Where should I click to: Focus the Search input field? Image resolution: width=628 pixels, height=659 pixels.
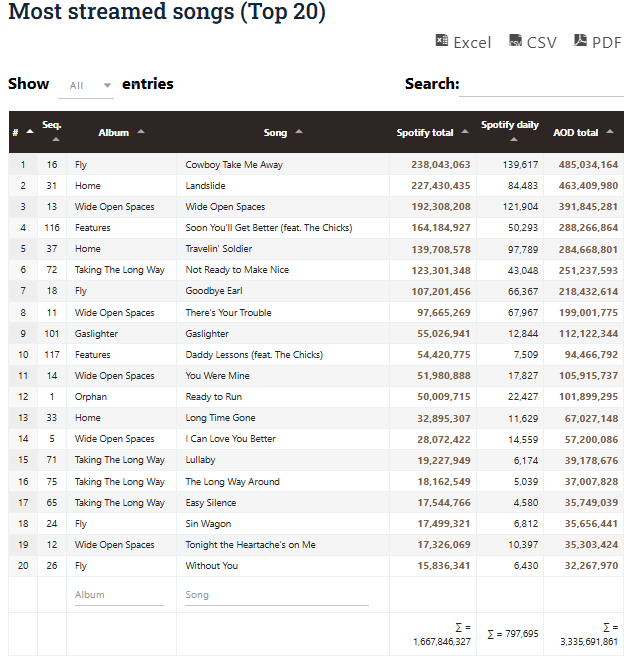click(541, 85)
